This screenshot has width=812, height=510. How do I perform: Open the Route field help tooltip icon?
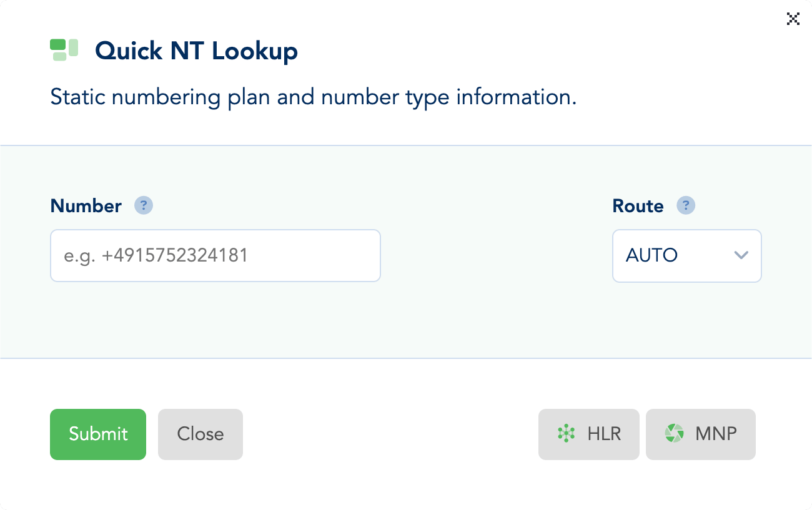(x=686, y=205)
